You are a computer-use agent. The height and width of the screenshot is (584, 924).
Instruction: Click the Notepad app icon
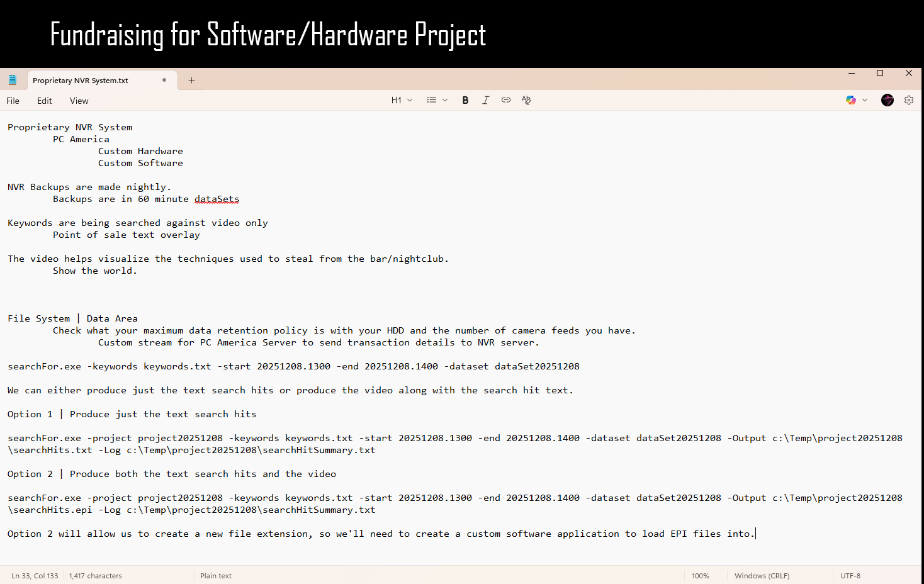click(x=13, y=80)
